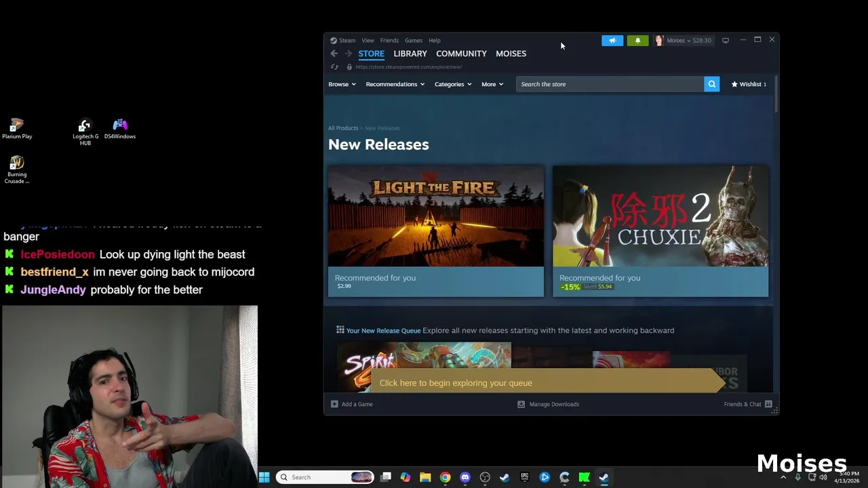Open the Moises account balance dropdown

tap(689, 41)
